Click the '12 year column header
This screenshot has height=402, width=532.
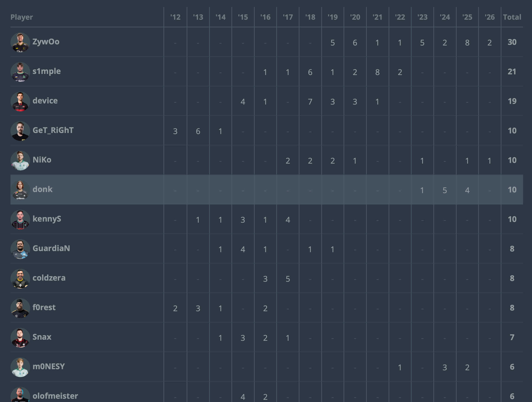pyautogui.click(x=175, y=17)
